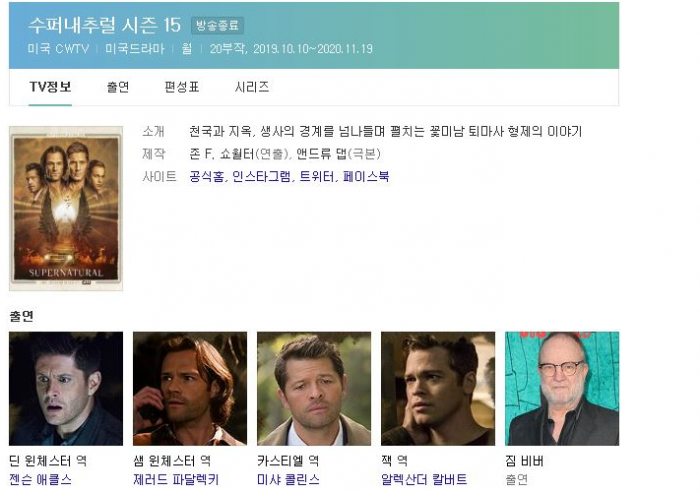Screen dimensions: 700x493
Task: Visit the 인스타그램 link
Action: [262, 176]
